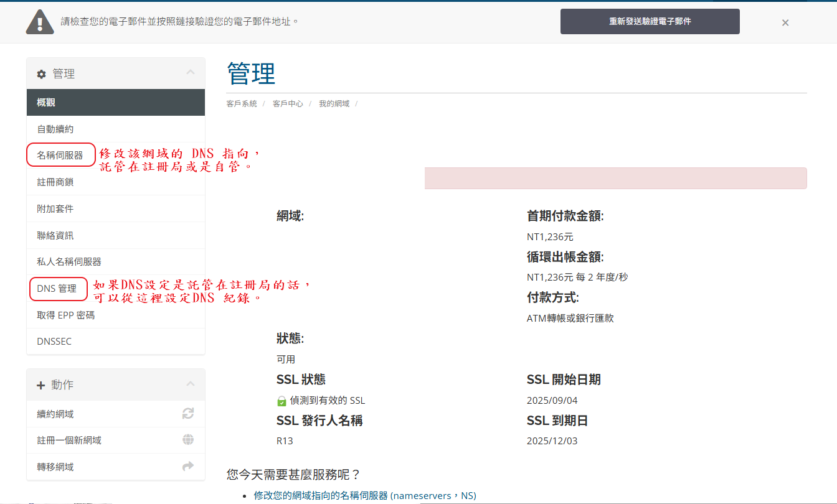
Task: Open the 自動續約 sidebar item
Action: tap(55, 129)
